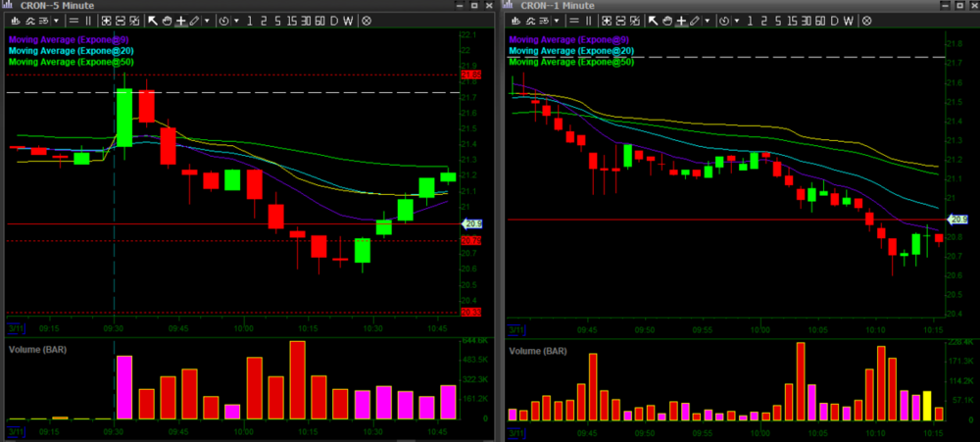
Task: Toggle horizontal grid lines in 5 Minute chart
Action: 73,20
